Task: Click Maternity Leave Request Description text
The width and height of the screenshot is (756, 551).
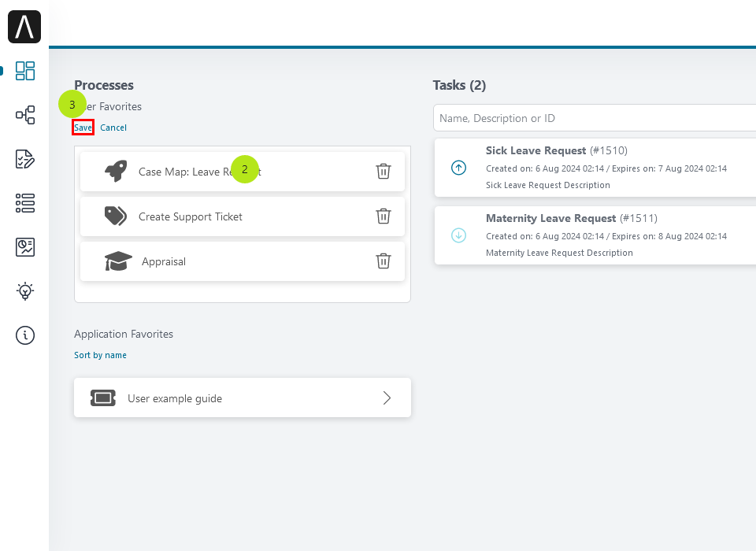Action: 559,253
